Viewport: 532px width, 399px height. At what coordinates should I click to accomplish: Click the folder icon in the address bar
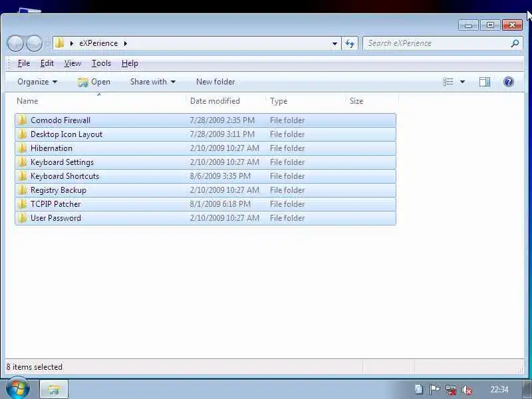tap(60, 43)
